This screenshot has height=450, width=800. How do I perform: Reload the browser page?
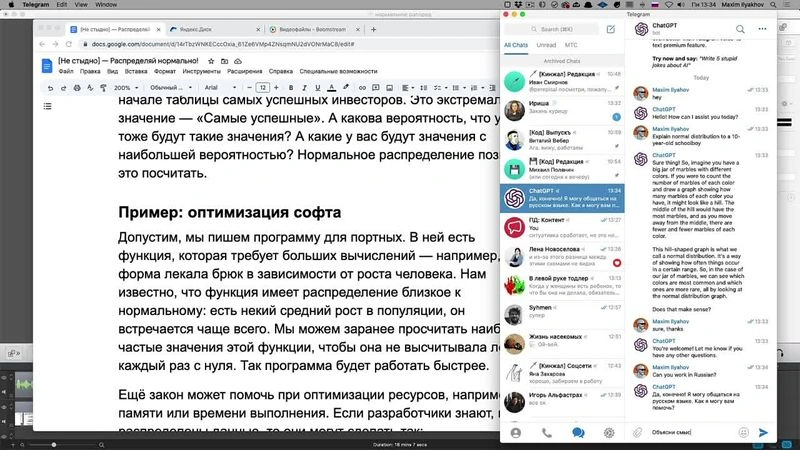[x=69, y=44]
